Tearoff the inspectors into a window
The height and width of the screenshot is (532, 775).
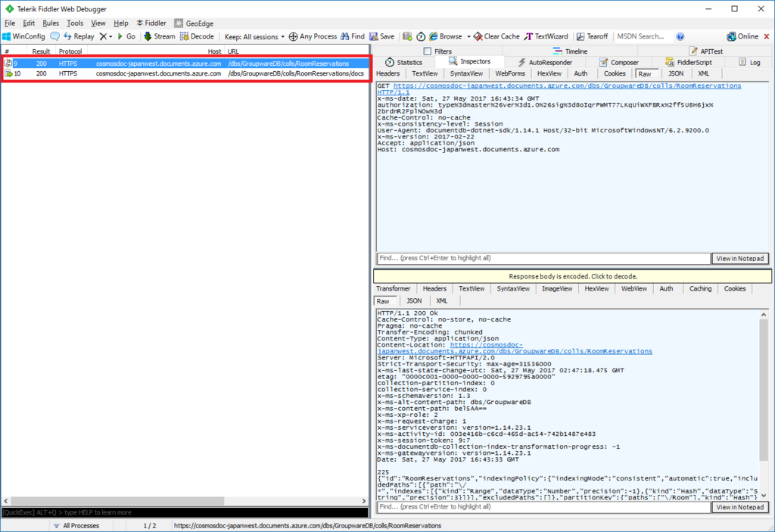point(592,36)
